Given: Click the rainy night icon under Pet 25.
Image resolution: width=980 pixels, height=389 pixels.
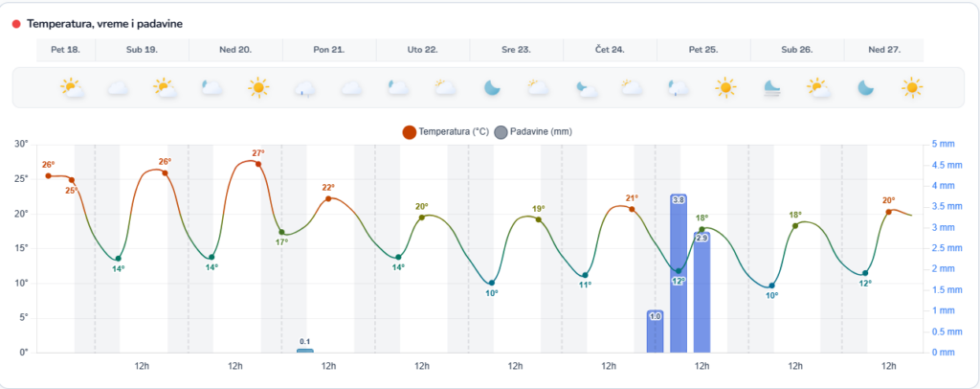Looking at the screenshot, I should tap(679, 88).
